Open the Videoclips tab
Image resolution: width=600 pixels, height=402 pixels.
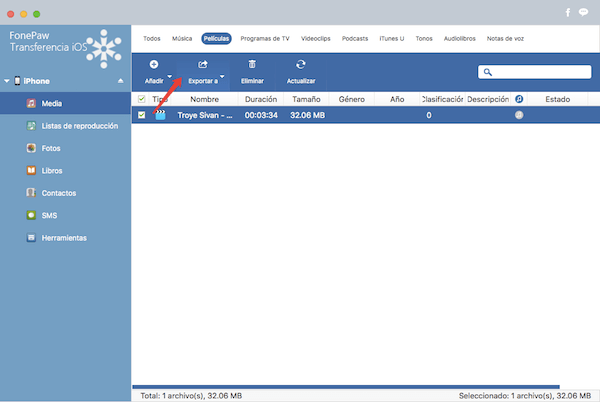pyautogui.click(x=315, y=39)
